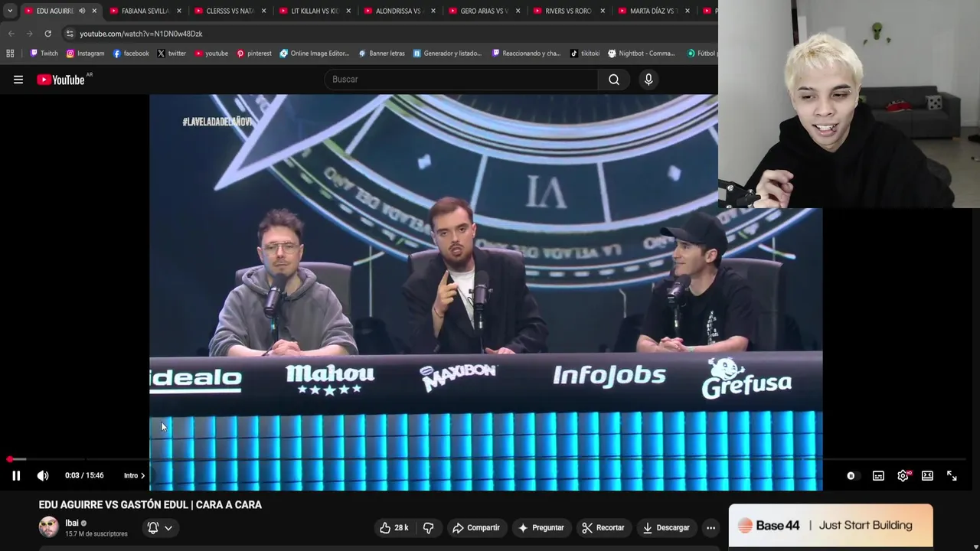Image resolution: width=980 pixels, height=551 pixels.
Task: Open the Reaccionando y cha... bookmark
Action: 526,54
